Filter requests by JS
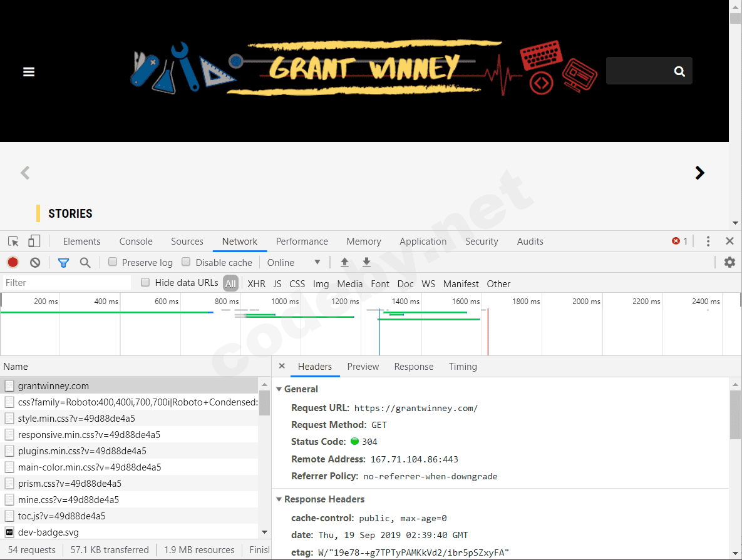 277,284
